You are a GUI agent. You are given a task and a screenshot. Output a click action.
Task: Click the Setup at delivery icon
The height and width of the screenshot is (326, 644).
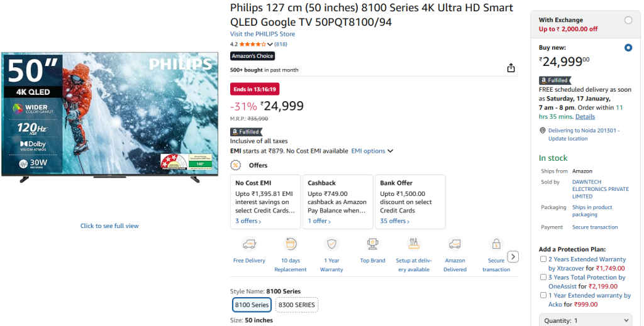[x=414, y=244]
